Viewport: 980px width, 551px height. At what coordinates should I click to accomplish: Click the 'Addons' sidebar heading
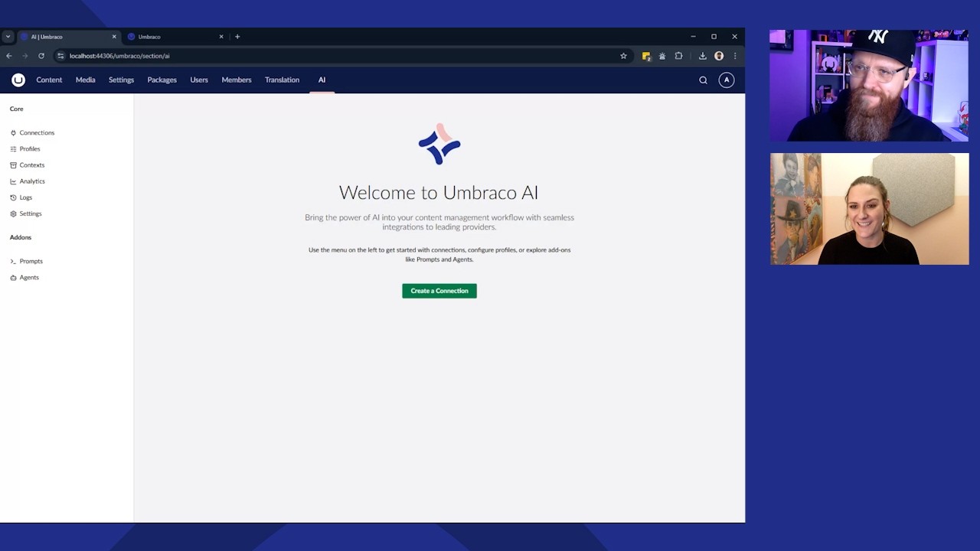pos(21,237)
